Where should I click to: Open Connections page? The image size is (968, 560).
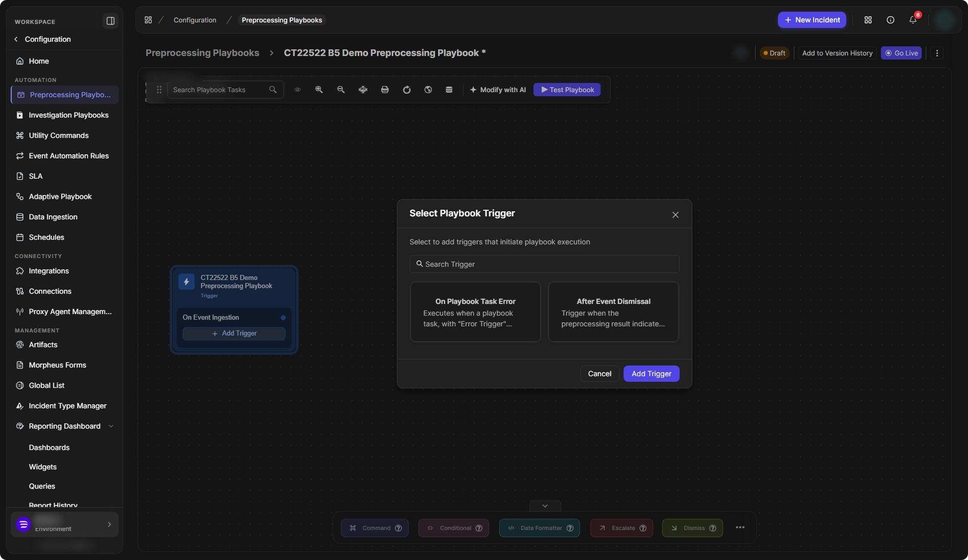[65, 291]
